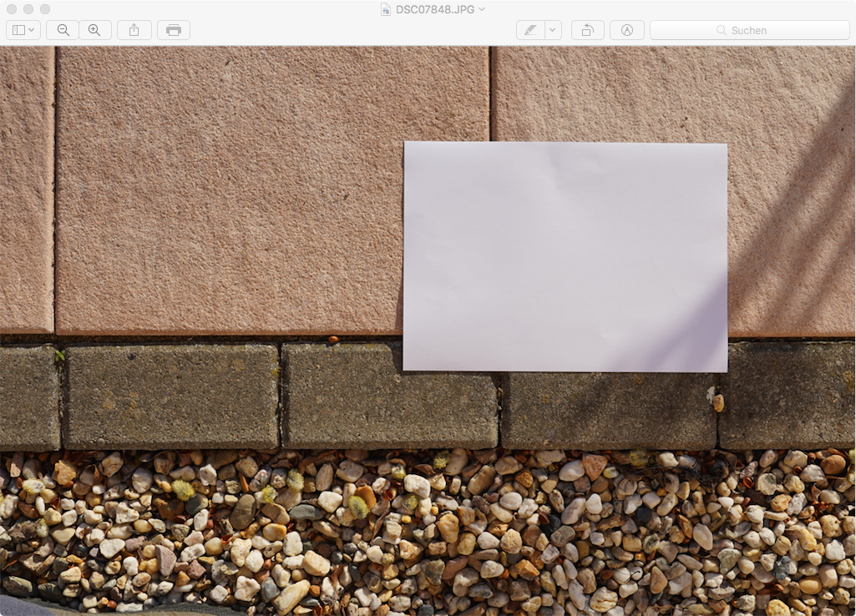856x616 pixels.
Task: Click the JPG document icon in title
Action: pyautogui.click(x=385, y=9)
